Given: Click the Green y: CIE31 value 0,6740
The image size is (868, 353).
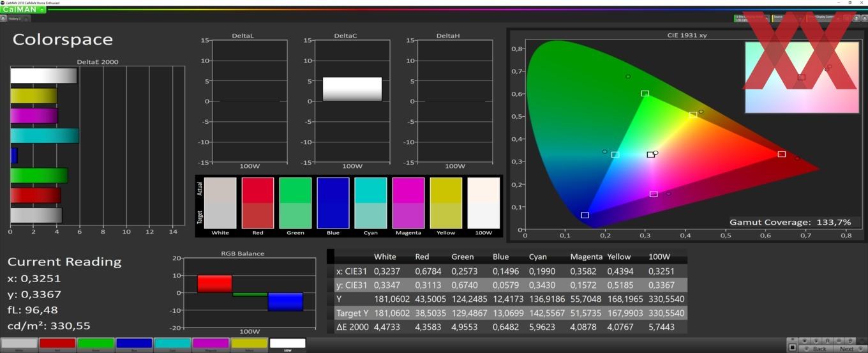Looking at the screenshot, I should [465, 285].
